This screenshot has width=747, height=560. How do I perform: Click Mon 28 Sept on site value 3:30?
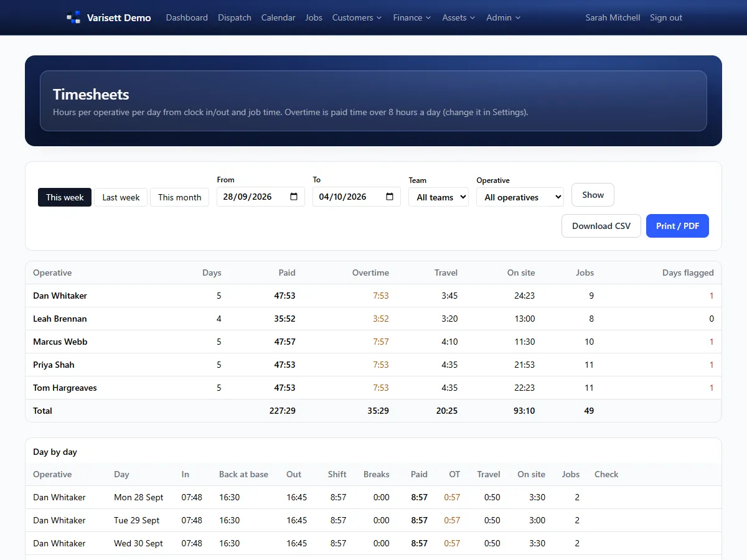[537, 497]
